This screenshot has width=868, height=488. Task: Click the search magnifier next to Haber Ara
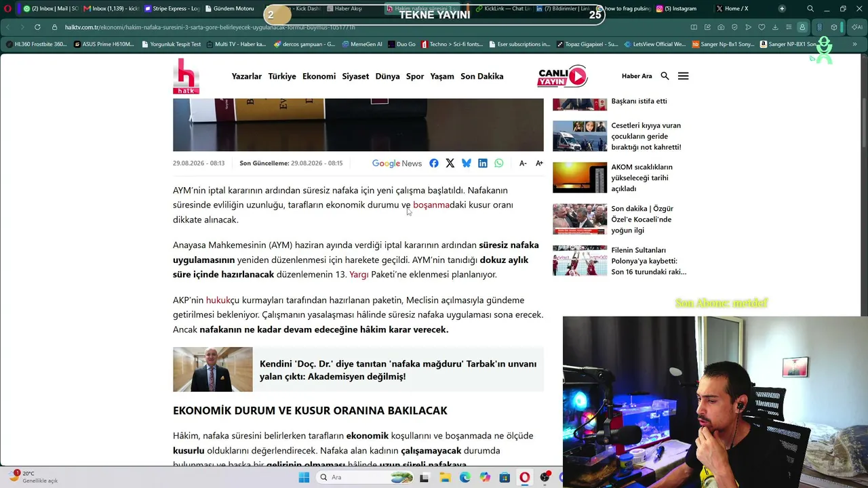(665, 76)
